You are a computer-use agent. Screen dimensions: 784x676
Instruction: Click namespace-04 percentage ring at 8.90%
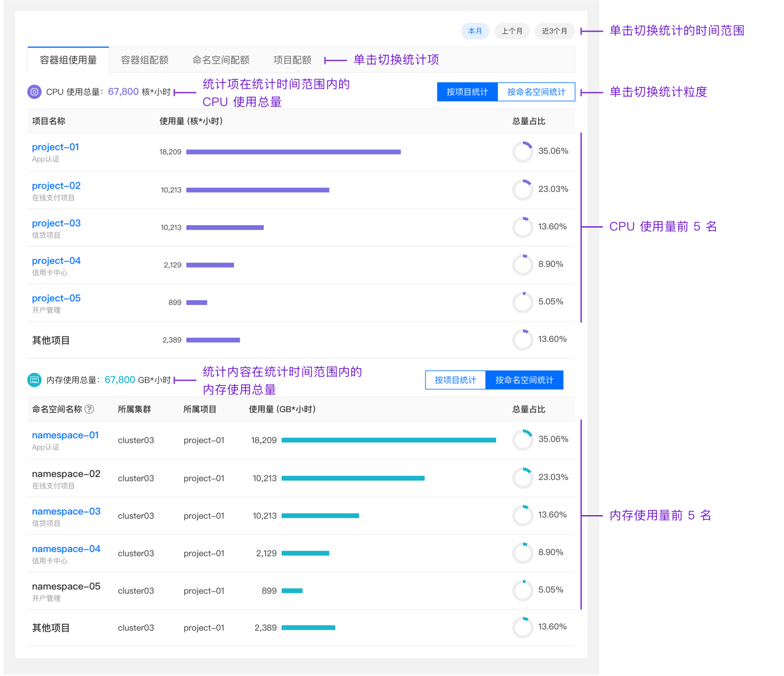click(x=522, y=553)
